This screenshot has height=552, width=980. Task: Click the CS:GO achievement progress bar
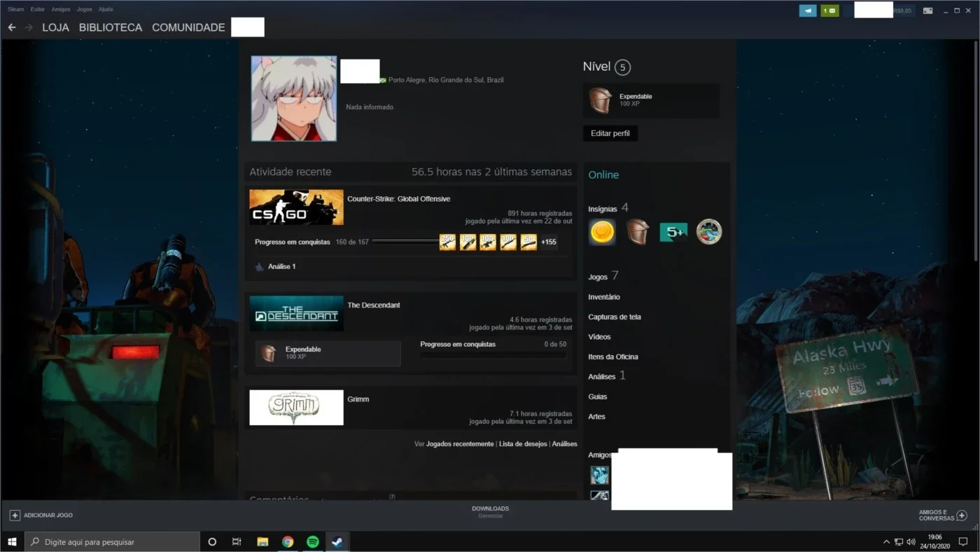tap(405, 242)
